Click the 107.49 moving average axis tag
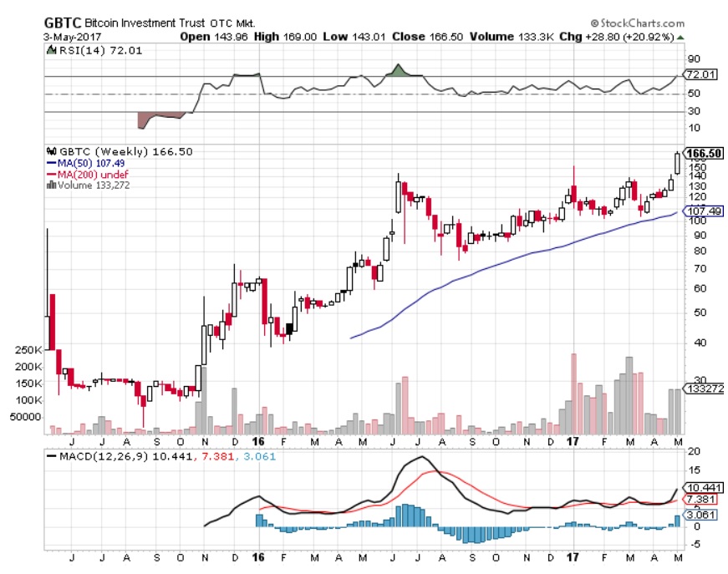The height and width of the screenshot is (574, 728). (x=704, y=211)
